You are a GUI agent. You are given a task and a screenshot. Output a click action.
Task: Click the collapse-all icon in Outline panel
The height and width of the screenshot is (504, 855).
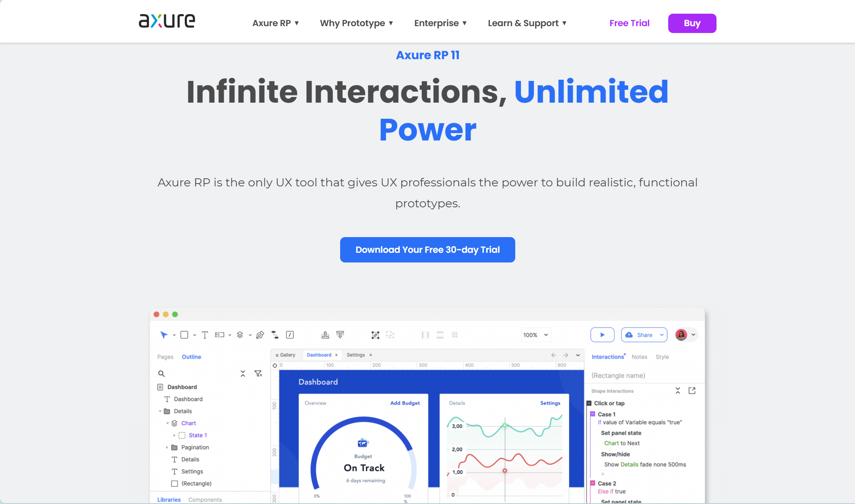243,374
